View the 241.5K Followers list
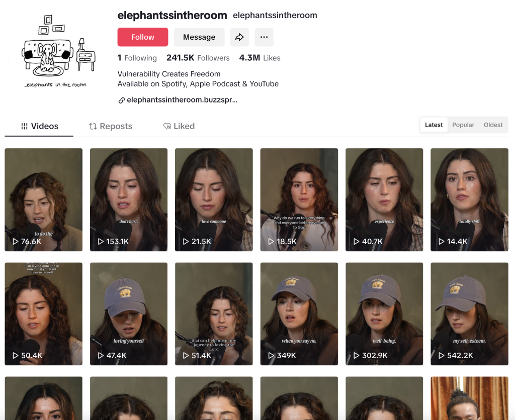 198,58
